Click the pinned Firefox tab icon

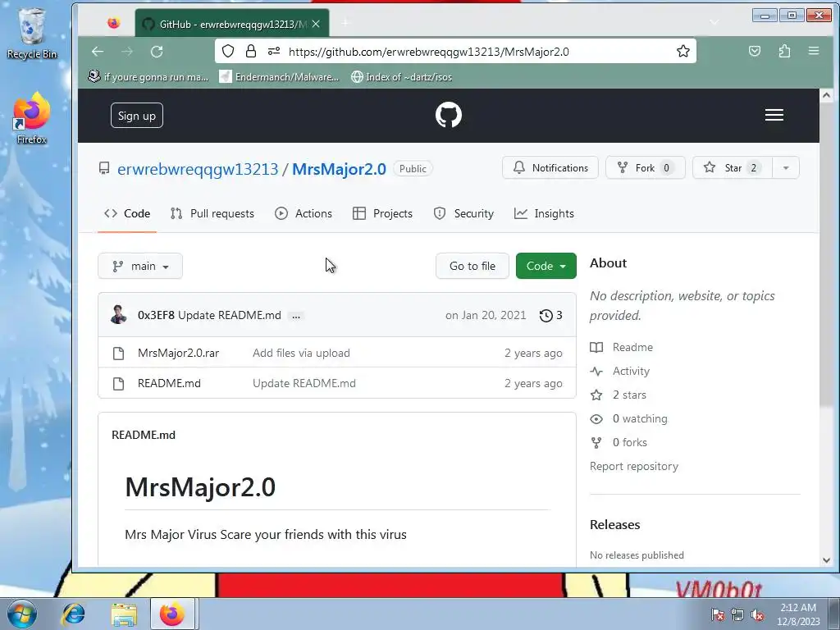[x=113, y=23]
